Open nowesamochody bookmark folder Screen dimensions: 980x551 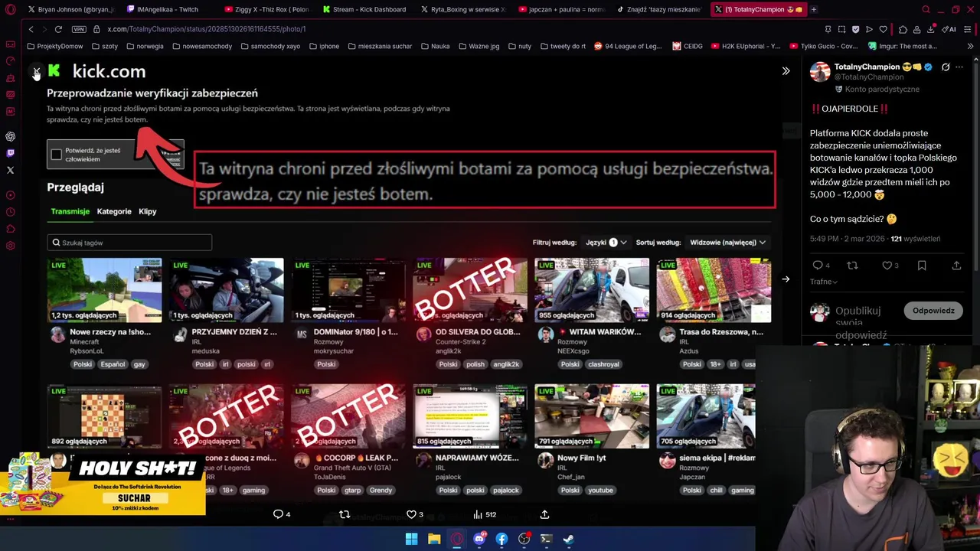[x=201, y=46]
